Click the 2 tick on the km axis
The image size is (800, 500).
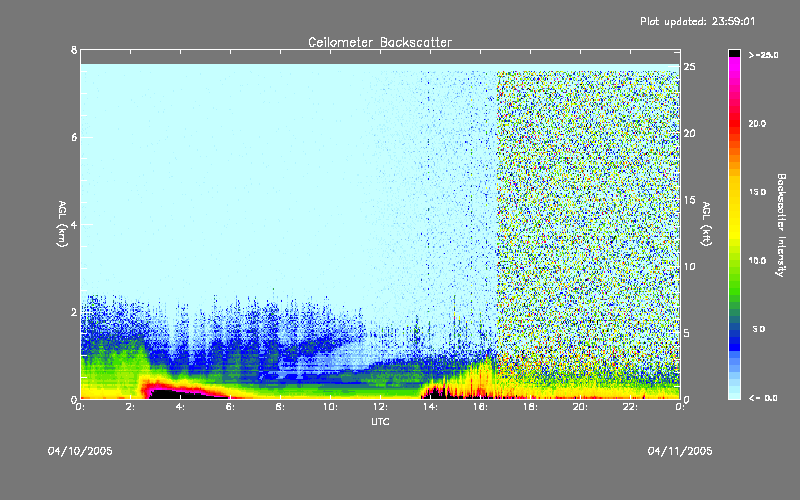(74, 312)
